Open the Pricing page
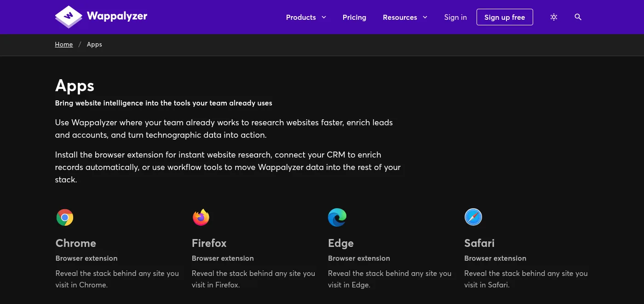This screenshot has height=304, width=644. [x=354, y=17]
